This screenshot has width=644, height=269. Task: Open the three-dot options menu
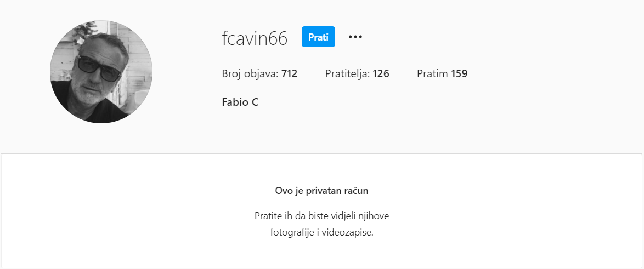pos(355,37)
